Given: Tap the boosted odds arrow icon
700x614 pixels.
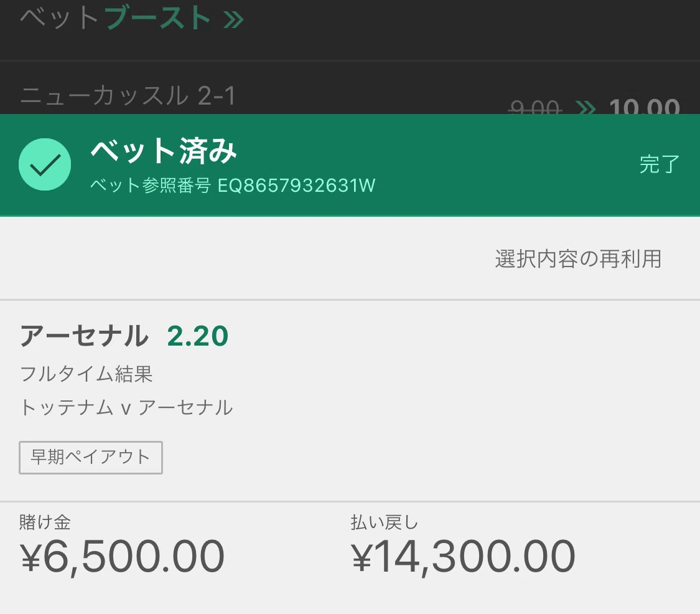Looking at the screenshot, I should click(586, 108).
